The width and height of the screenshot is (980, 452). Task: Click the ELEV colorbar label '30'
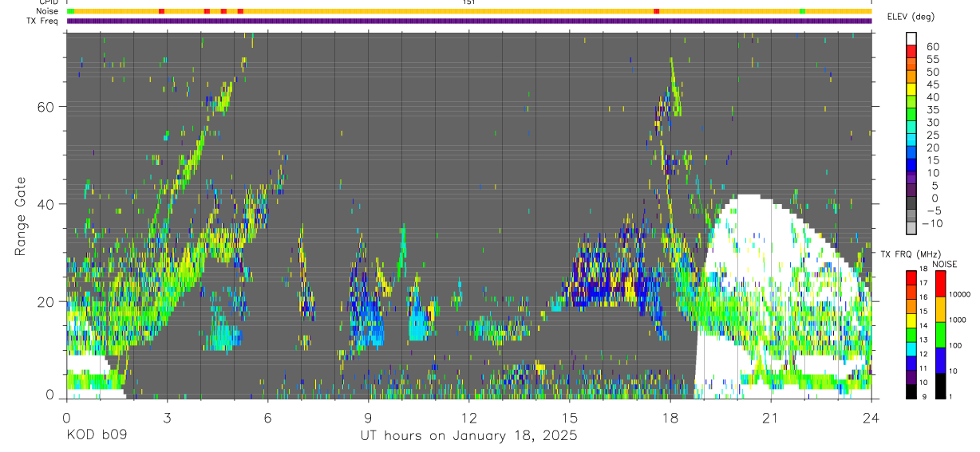coord(933,123)
